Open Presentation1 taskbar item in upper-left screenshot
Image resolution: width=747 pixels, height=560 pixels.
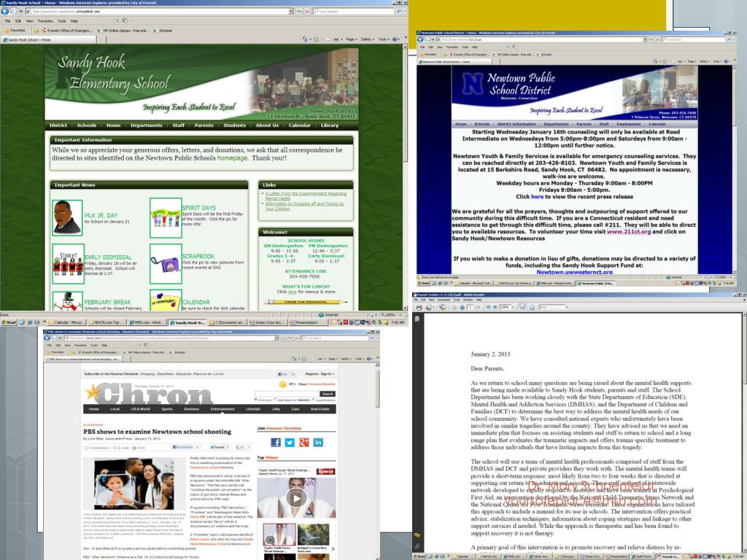[x=307, y=322]
